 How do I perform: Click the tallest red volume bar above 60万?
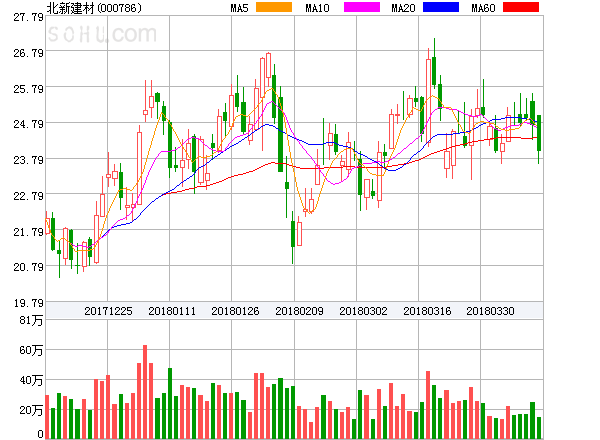(145, 392)
